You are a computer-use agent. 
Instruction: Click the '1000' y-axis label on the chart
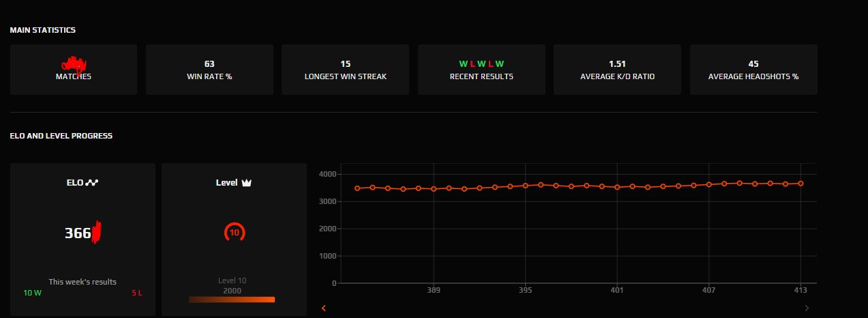point(327,256)
